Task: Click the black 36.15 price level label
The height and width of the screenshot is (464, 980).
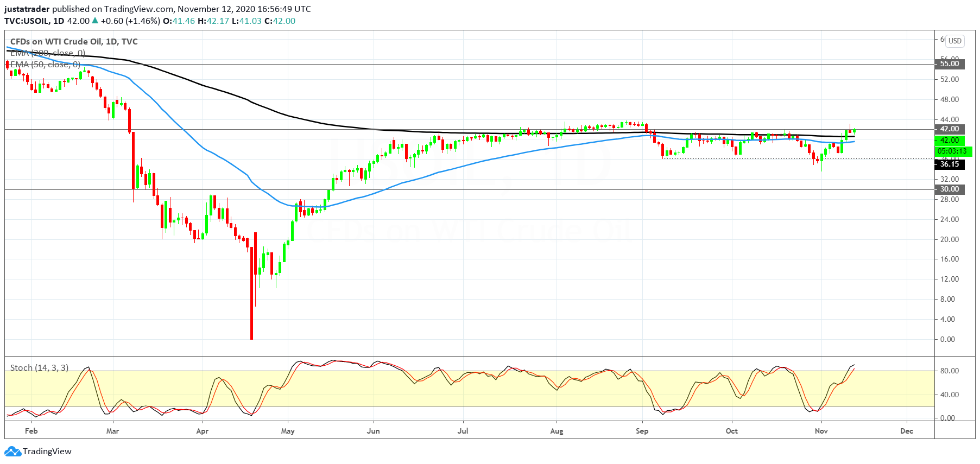Action: click(950, 164)
